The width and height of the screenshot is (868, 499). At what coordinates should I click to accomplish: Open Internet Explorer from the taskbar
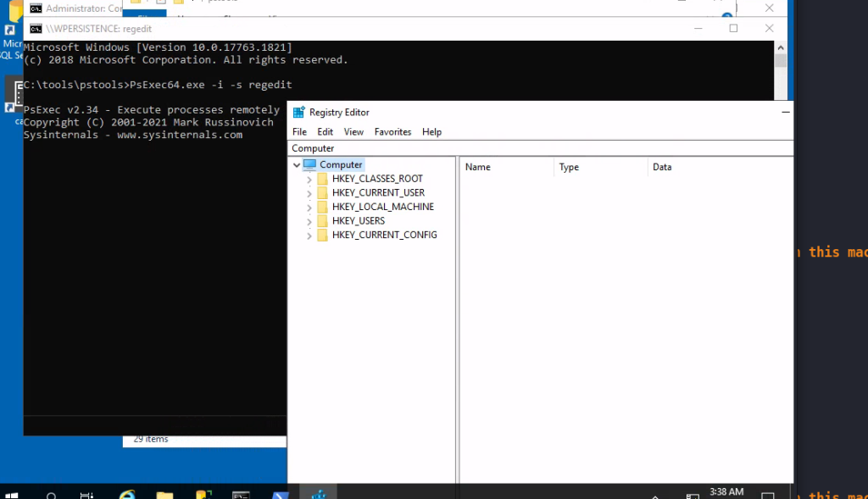(127, 495)
